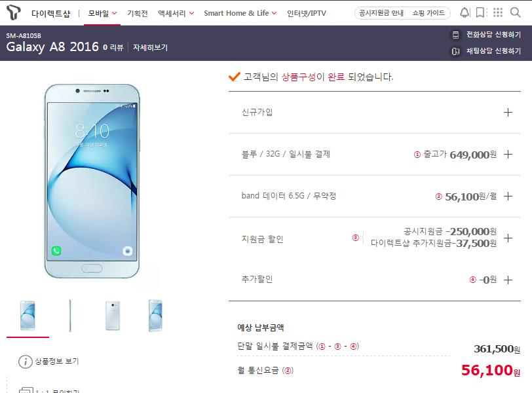The width and height of the screenshot is (532, 393).
Task: Click the 채팅상담 신청하기 chat icon
Action: click(455, 51)
